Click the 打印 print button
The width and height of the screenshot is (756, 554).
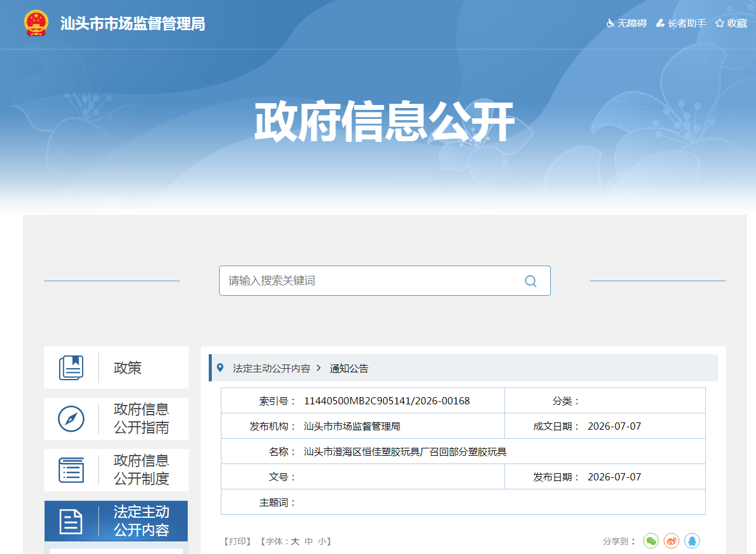[237, 541]
